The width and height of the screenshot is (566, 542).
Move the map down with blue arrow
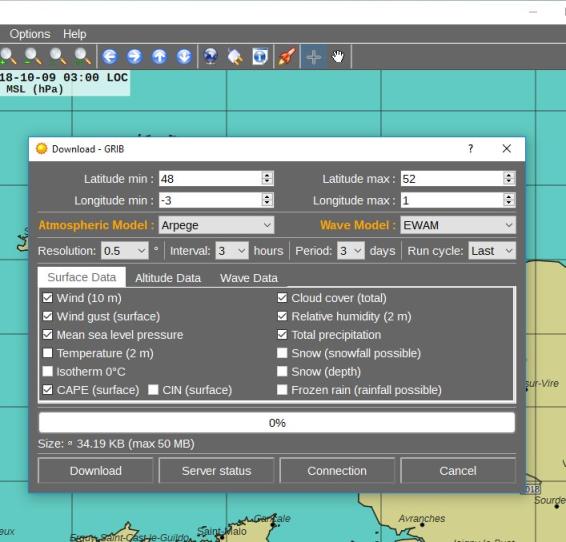point(184,57)
